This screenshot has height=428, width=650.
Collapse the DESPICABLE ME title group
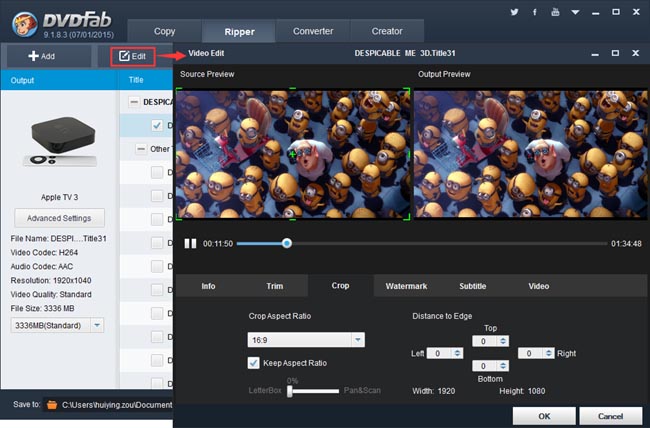[x=134, y=102]
